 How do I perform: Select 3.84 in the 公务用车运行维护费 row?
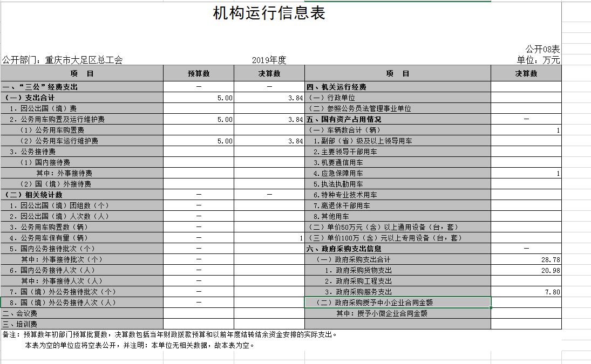[269, 141]
